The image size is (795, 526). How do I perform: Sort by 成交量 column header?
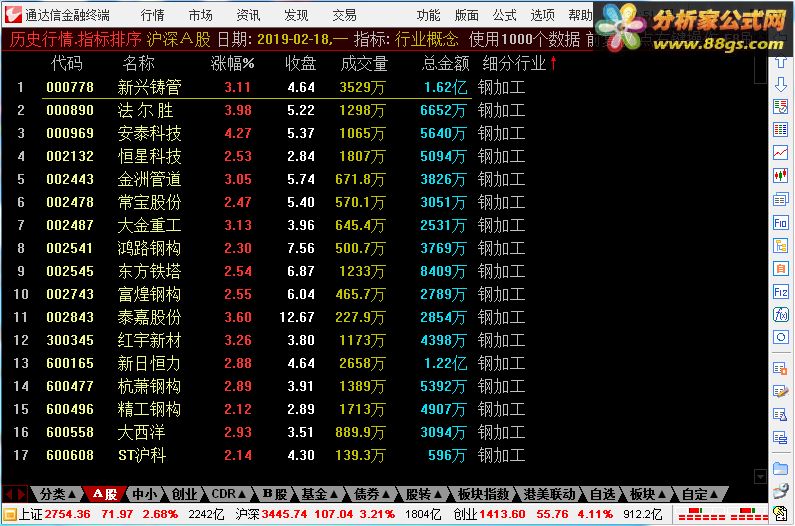[364, 63]
